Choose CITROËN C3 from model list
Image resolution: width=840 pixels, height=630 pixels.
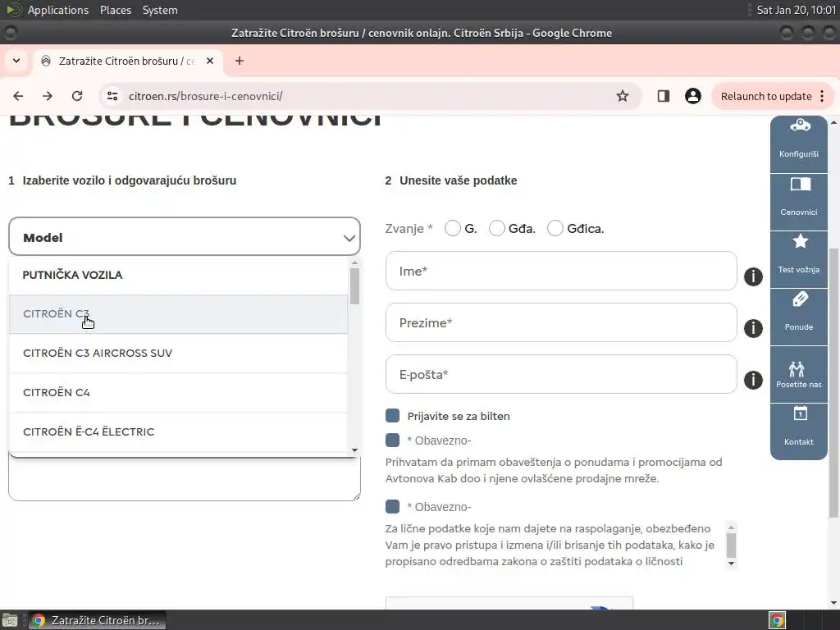178,314
